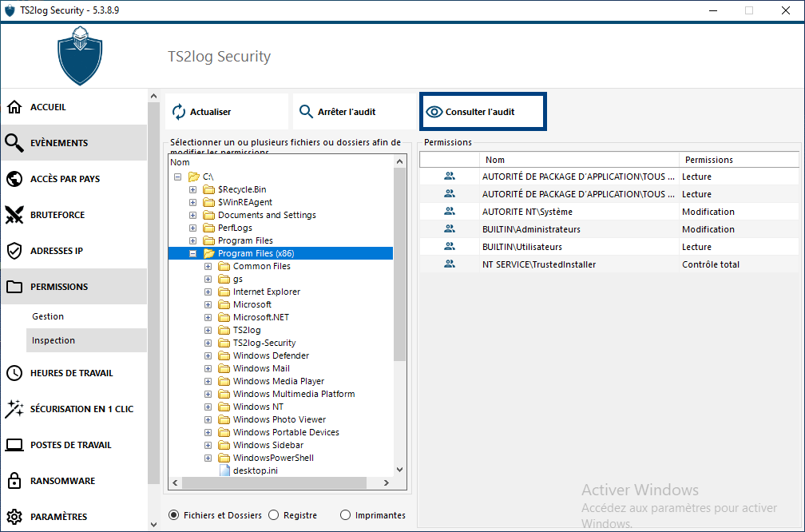Select the Fichiers et Dossiers radio button
Screen dimensions: 805x532
click(x=174, y=515)
